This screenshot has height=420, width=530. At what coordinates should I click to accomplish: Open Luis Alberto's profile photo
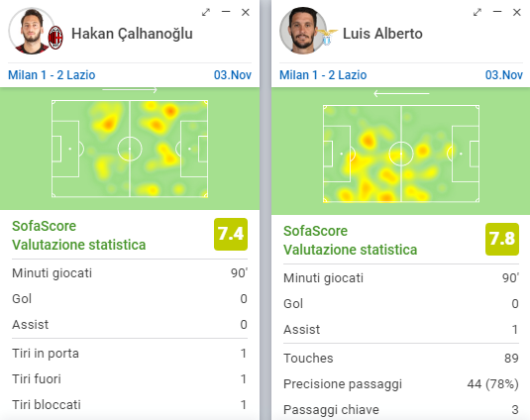(x=303, y=31)
